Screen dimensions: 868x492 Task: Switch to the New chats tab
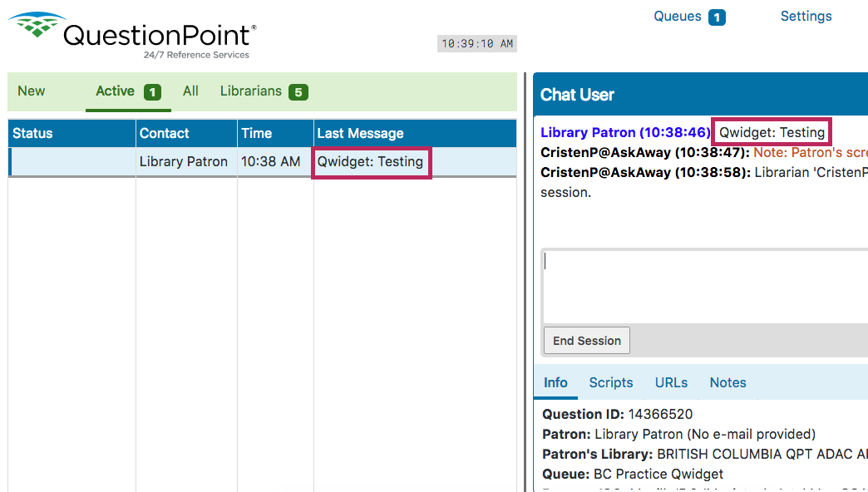[31, 91]
